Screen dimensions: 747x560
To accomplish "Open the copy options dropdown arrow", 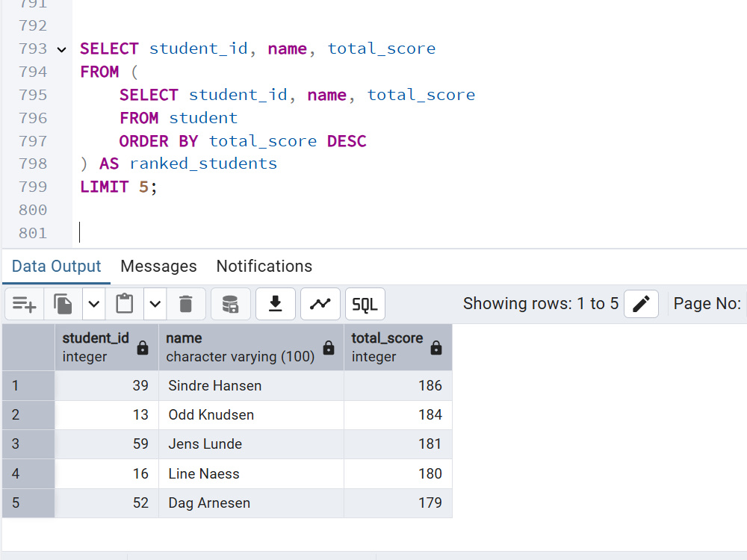I will coord(94,304).
